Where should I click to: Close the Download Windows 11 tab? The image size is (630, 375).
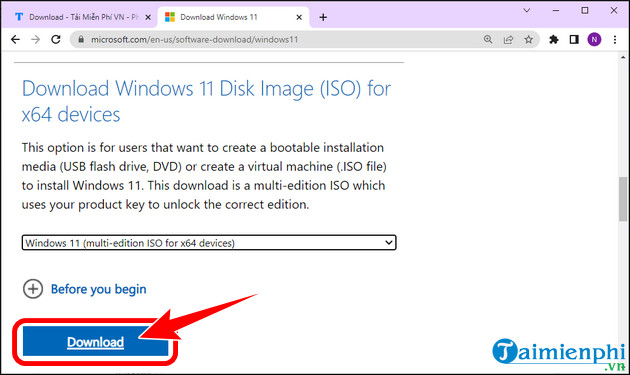(299, 17)
